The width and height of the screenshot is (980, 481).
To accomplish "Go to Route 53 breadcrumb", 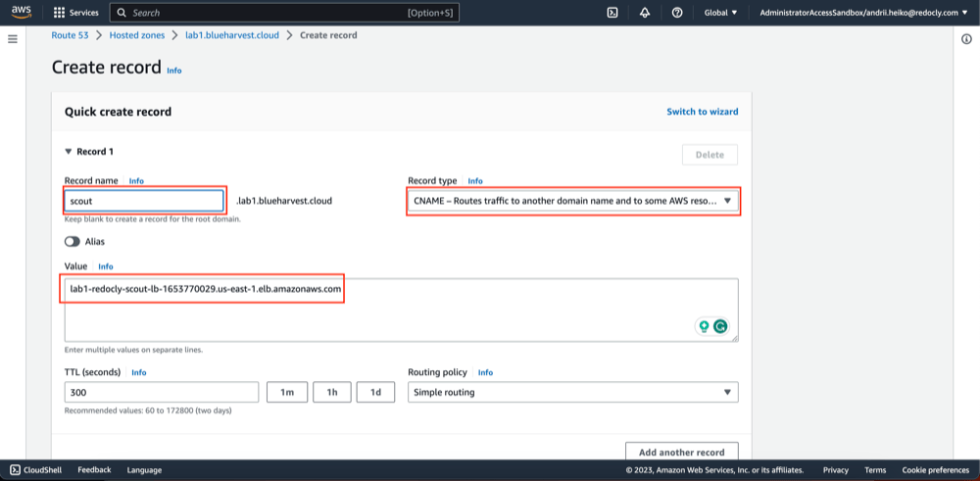I will click(70, 35).
